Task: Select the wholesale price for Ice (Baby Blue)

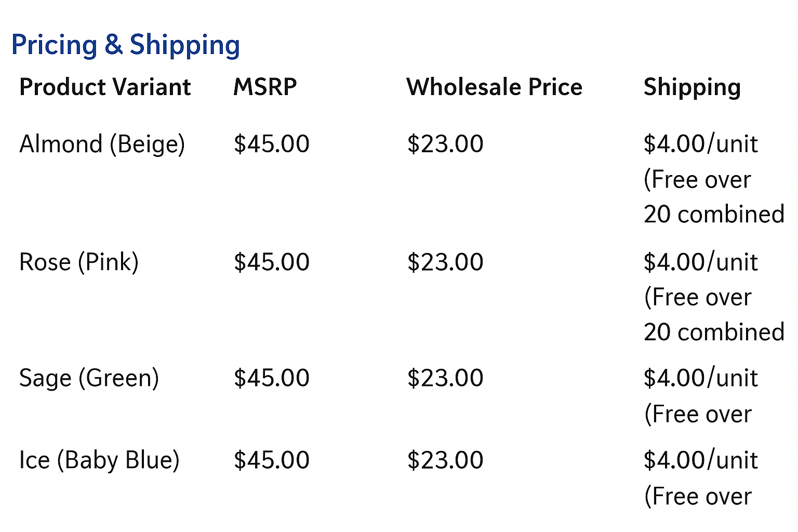Action: click(x=445, y=460)
